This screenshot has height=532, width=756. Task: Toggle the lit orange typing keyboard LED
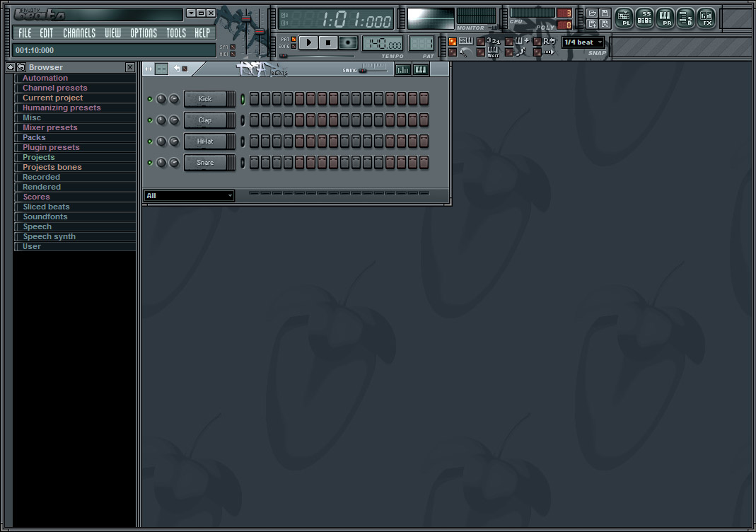tap(452, 42)
